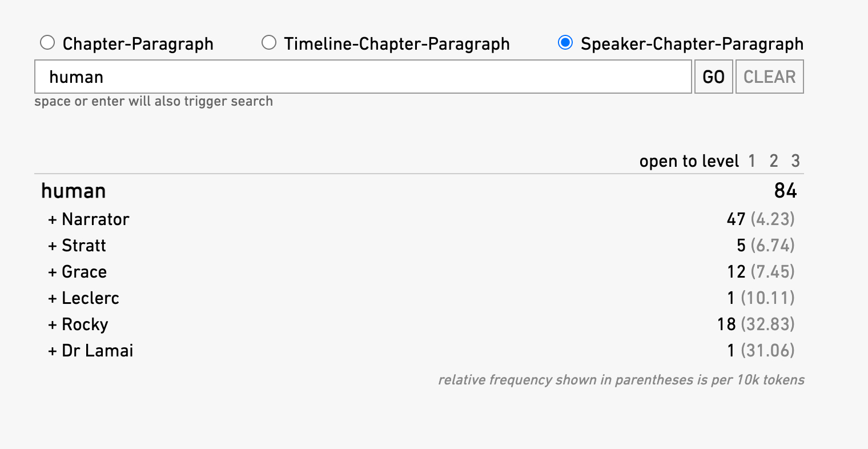Image resolution: width=868 pixels, height=449 pixels.
Task: Click Narrator's count of 47
Action: click(x=736, y=219)
